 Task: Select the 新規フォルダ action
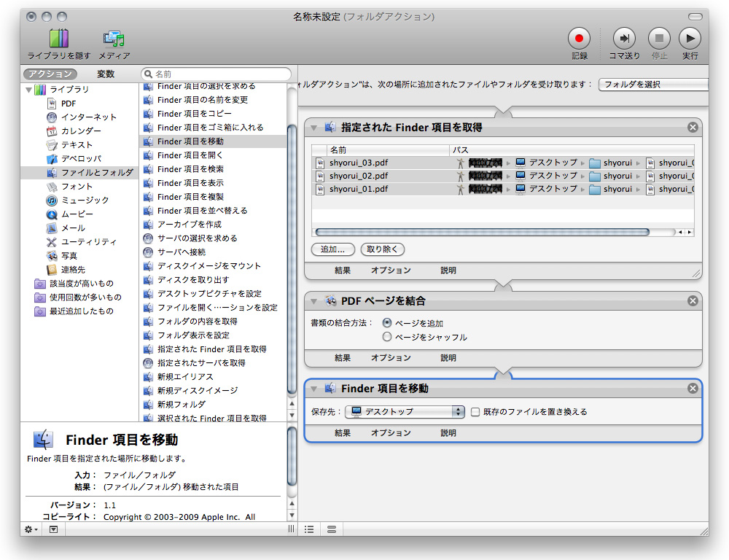coord(213,405)
